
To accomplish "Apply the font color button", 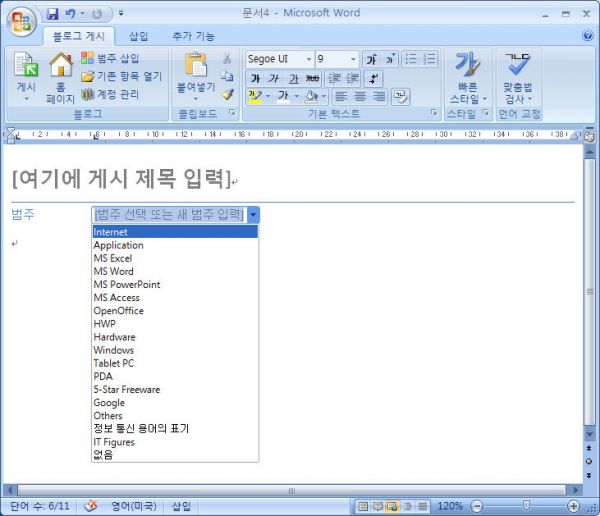I will pyautogui.click(x=283, y=96).
